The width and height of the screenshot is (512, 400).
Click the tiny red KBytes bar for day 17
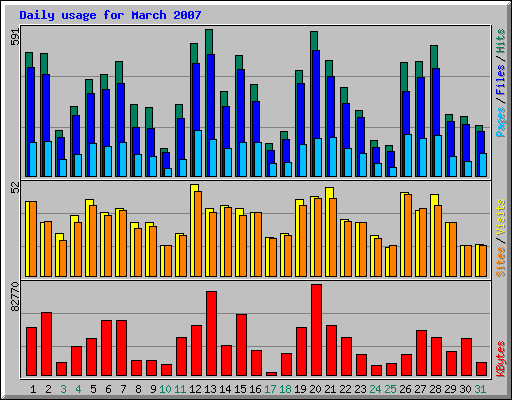tap(271, 374)
